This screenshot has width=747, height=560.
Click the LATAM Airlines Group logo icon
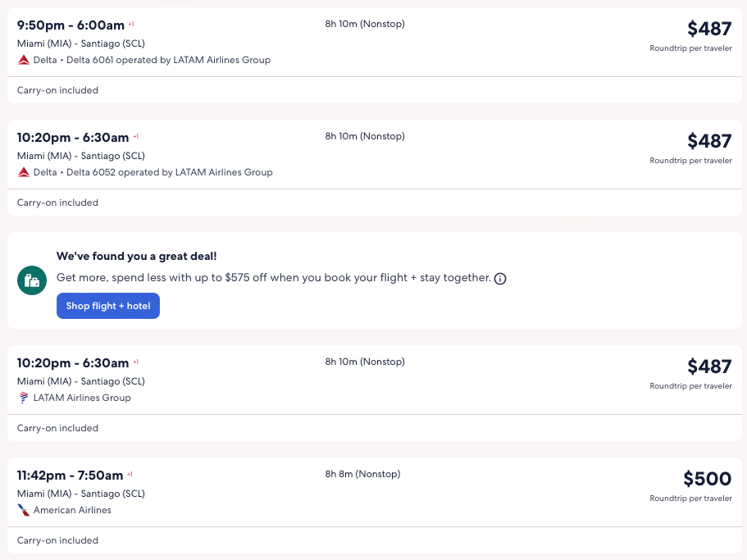(x=24, y=398)
